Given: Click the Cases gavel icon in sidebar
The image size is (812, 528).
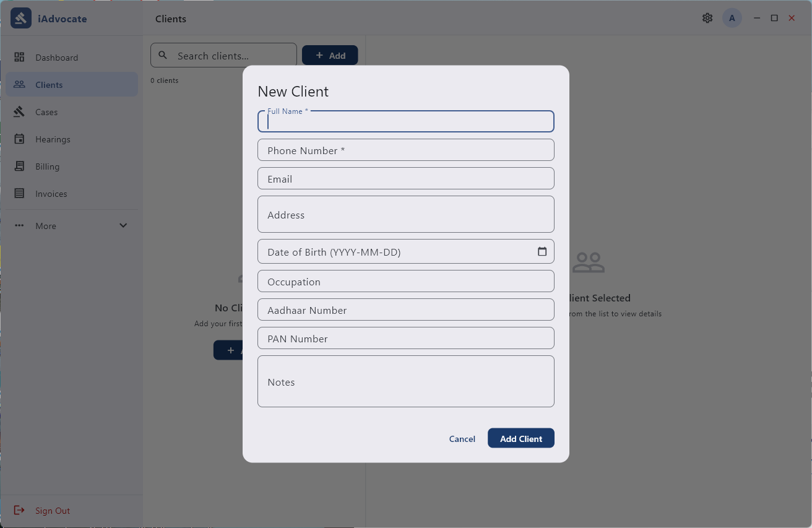Looking at the screenshot, I should (19, 111).
